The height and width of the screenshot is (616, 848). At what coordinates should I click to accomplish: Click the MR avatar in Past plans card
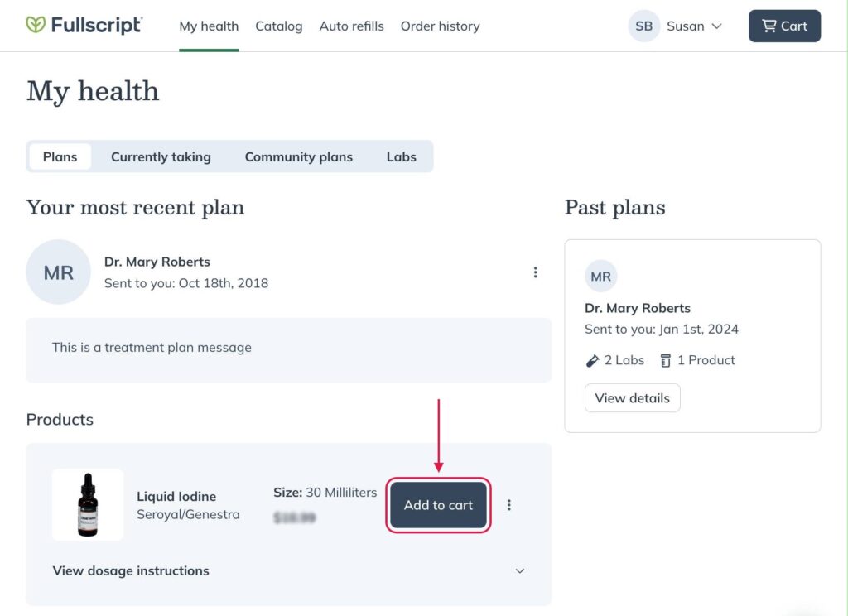(600, 276)
